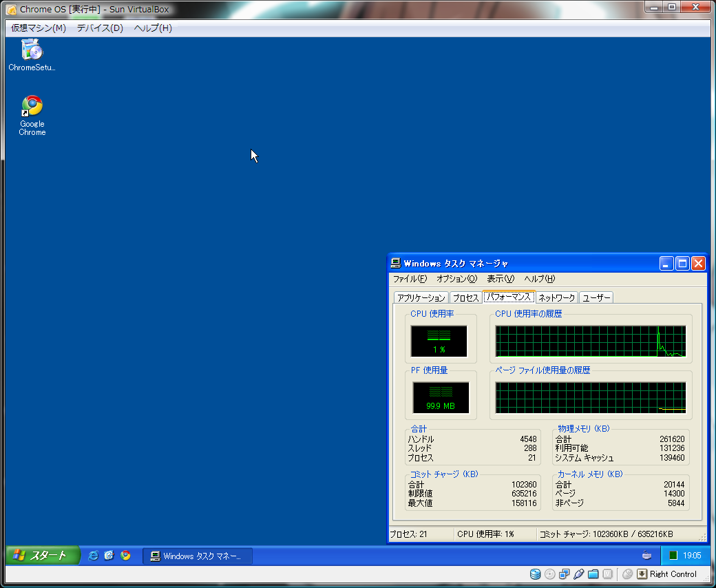Switch to the ユーザー tab
716x588 pixels.
coord(596,297)
